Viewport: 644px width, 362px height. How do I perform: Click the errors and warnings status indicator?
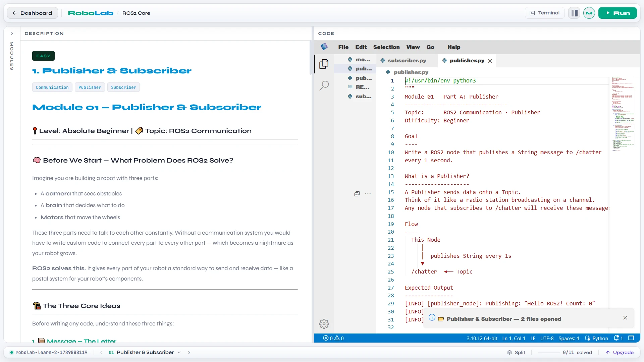(333, 338)
